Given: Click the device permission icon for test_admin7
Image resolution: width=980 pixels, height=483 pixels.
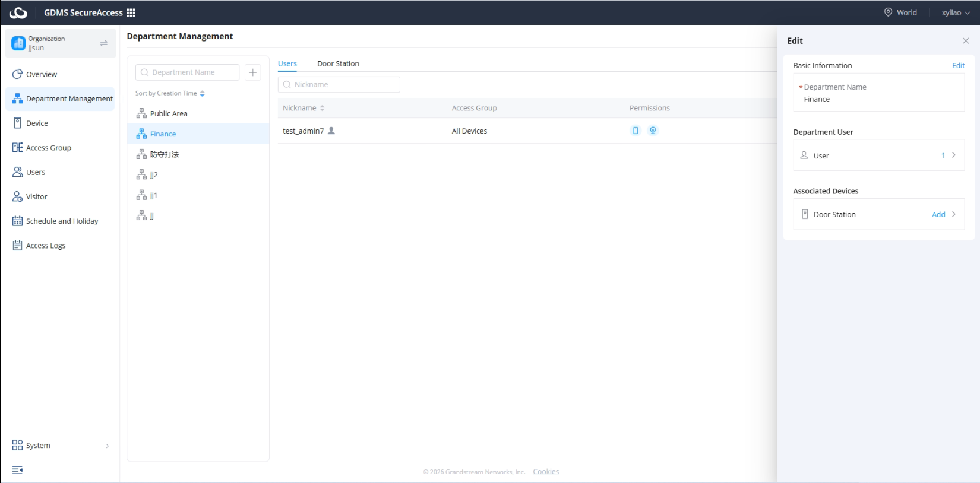Looking at the screenshot, I should [636, 131].
